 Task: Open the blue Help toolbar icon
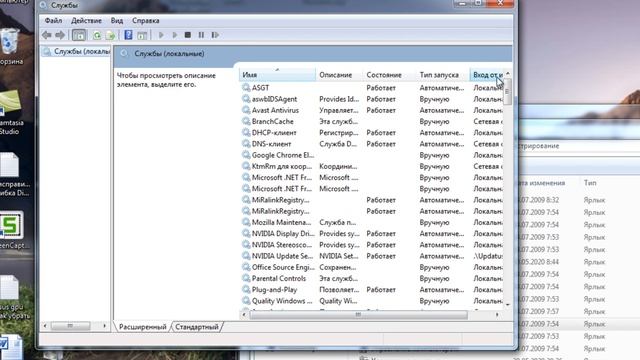tap(128, 35)
